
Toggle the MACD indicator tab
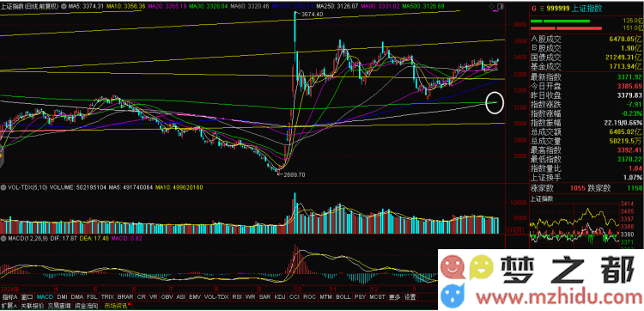coord(45,297)
